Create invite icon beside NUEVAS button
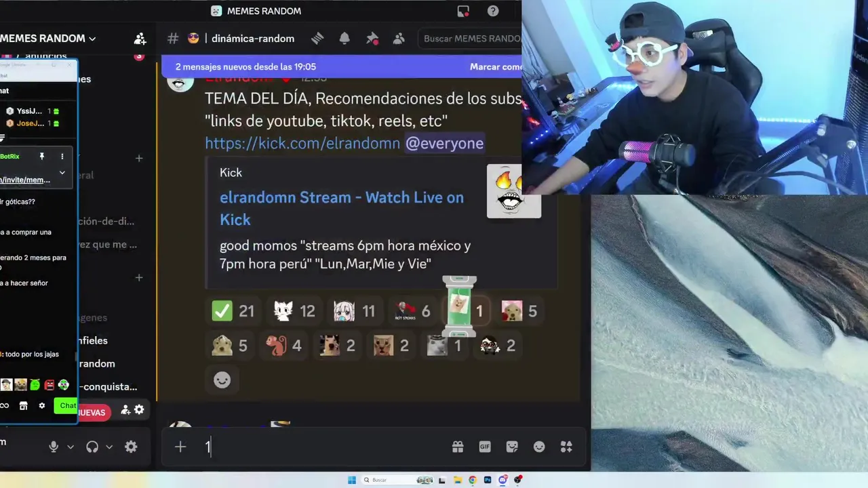 tap(125, 409)
